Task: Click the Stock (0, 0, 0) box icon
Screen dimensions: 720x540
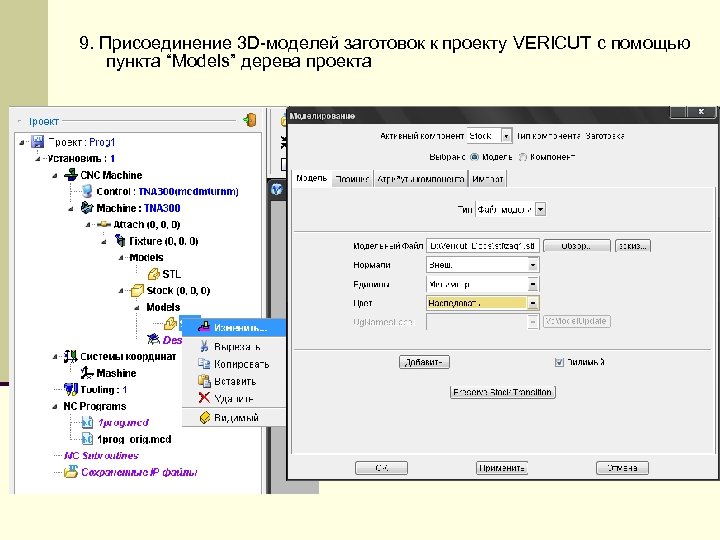Action: [137, 291]
